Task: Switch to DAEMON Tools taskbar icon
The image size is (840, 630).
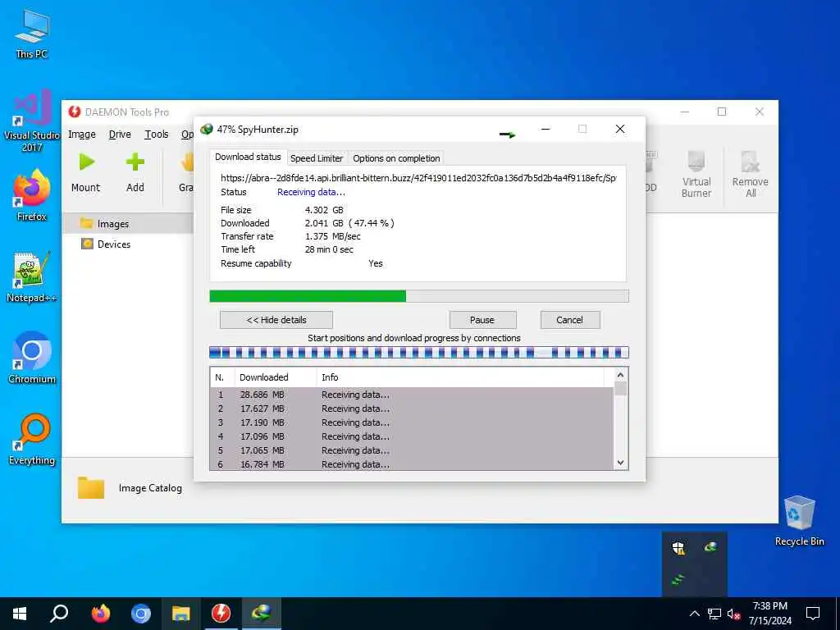Action: (x=221, y=614)
